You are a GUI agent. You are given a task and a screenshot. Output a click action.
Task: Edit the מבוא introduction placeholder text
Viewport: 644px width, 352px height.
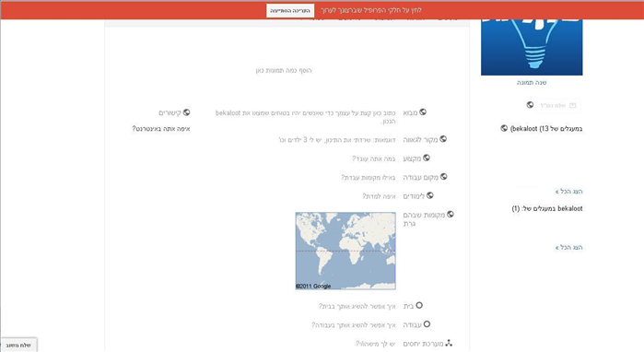pos(306,117)
